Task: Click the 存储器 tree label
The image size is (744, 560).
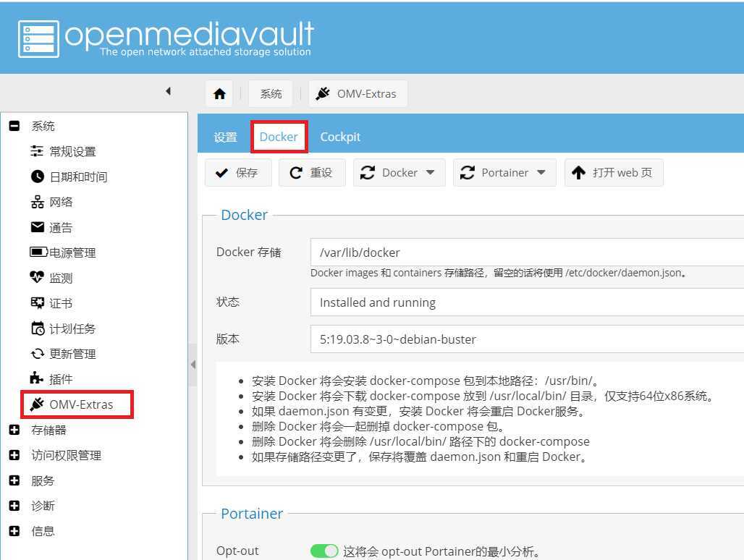Action: pos(48,430)
